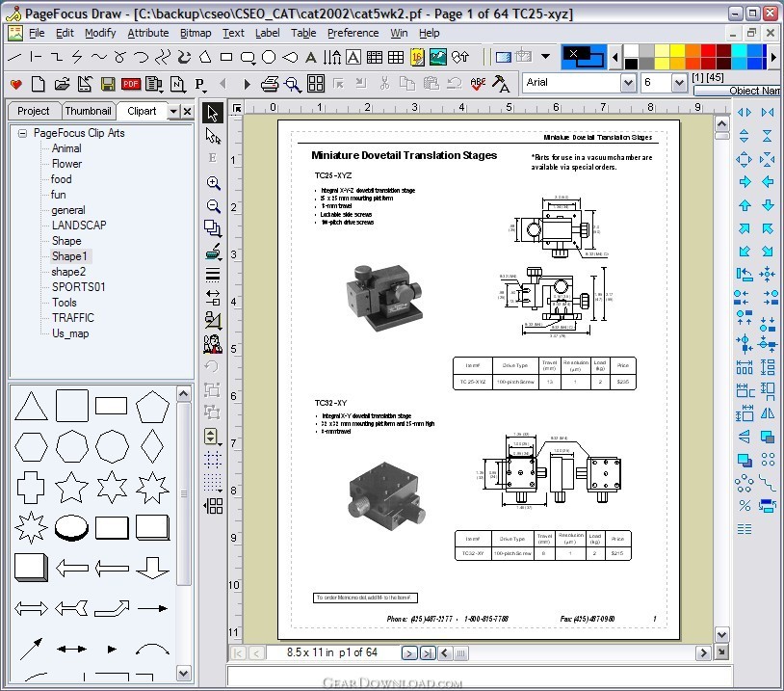Click the page thumbnails grid icon

click(x=316, y=84)
